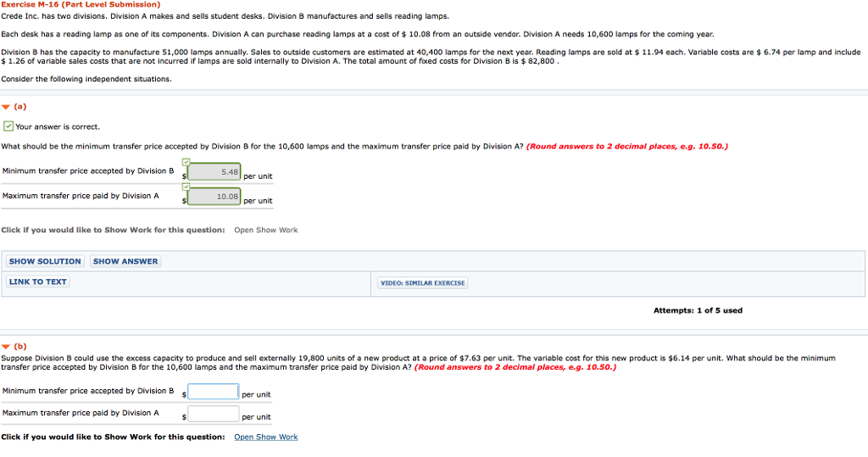This screenshot has width=868, height=457.
Task: Select the 10.08 maximum transfer price field
Action: pos(214,197)
